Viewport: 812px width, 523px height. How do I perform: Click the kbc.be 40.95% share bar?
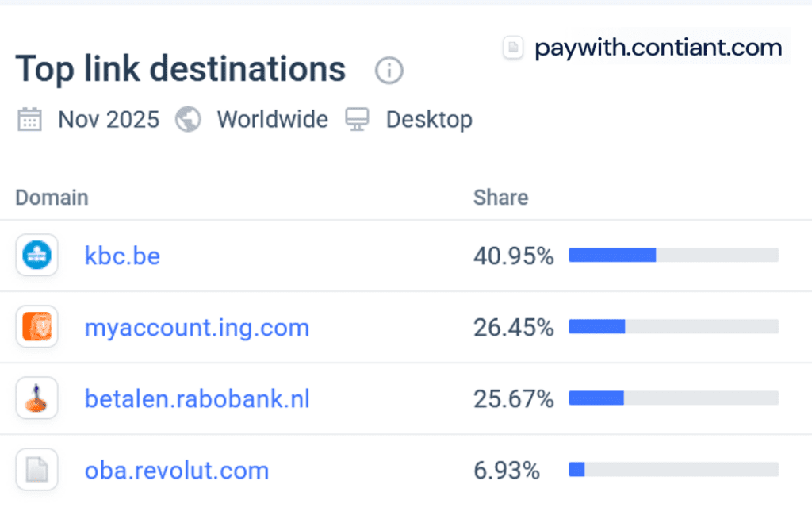[x=673, y=255]
